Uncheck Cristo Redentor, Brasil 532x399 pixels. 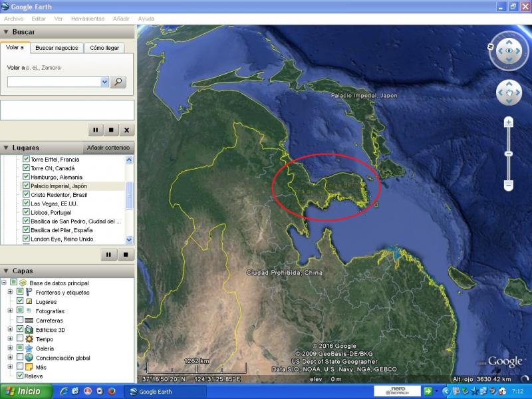click(x=26, y=194)
